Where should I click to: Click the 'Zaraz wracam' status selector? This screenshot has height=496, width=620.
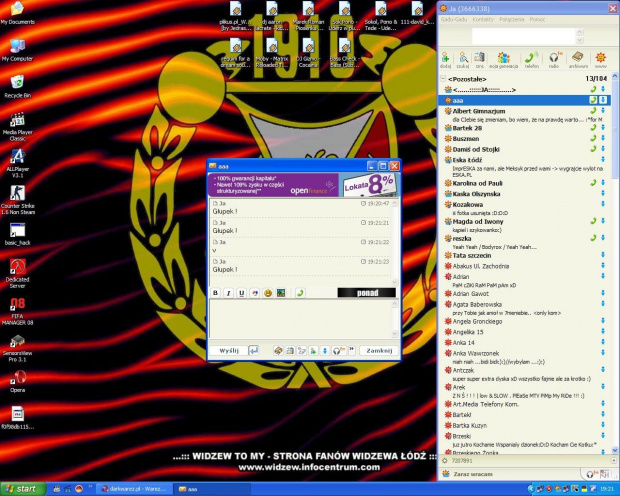tap(473, 474)
